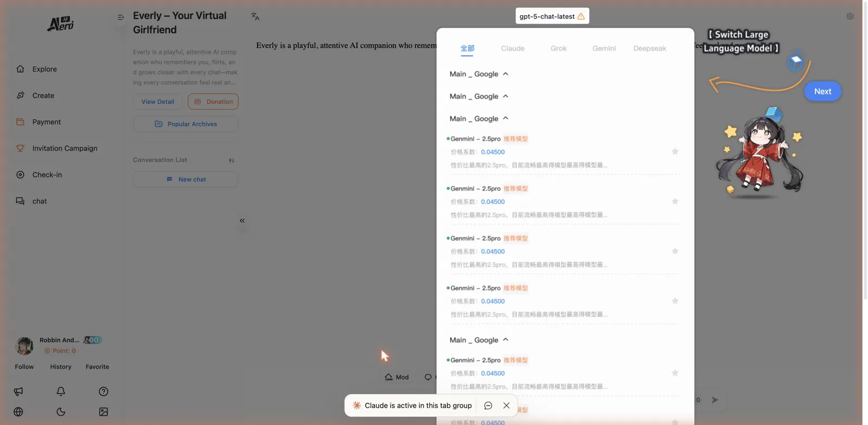The height and width of the screenshot is (425, 868).
Task: Switch to the Claude tab
Action: (x=513, y=48)
